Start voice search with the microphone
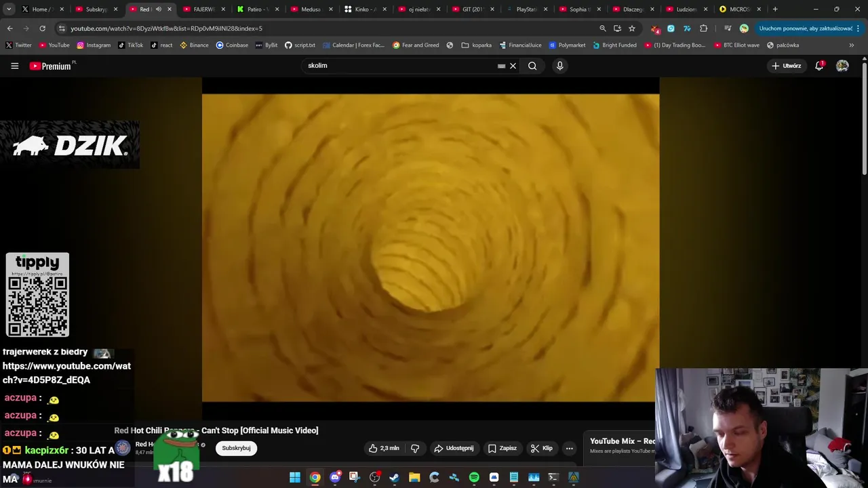Viewport: 868px width, 488px height. (x=559, y=66)
